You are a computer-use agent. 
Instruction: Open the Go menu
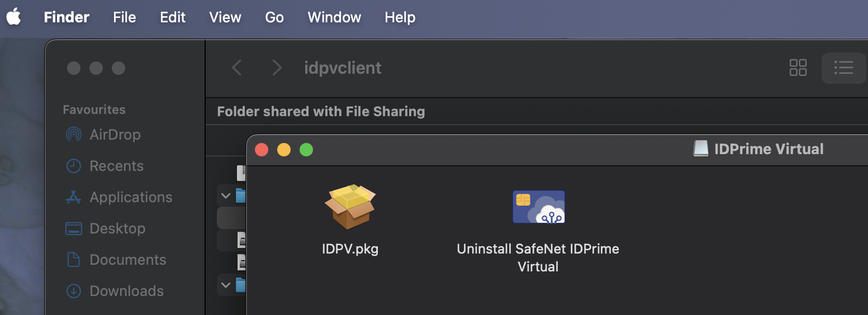tap(274, 17)
